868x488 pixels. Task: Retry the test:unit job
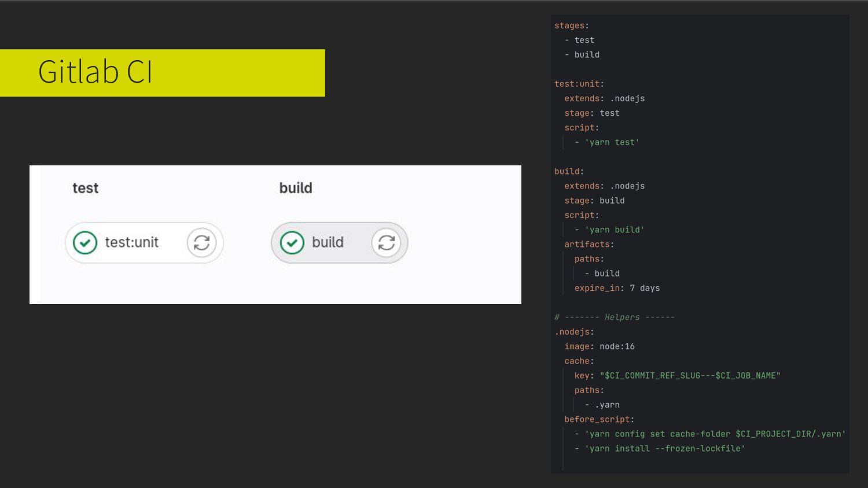pyautogui.click(x=201, y=243)
